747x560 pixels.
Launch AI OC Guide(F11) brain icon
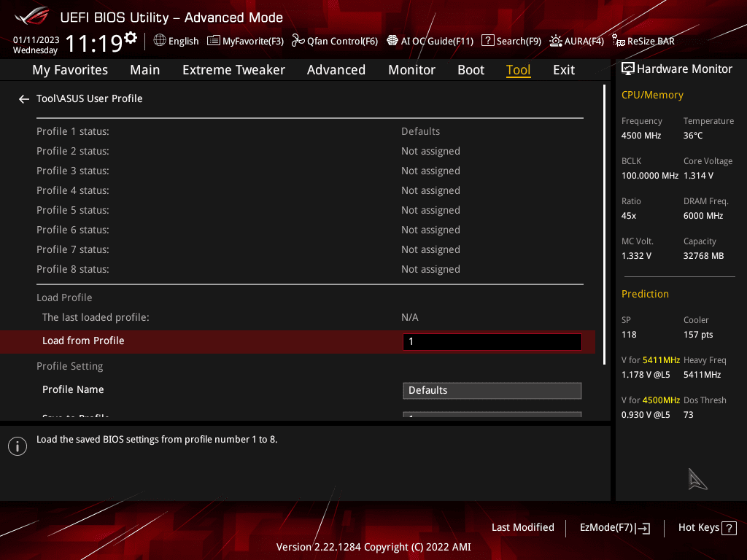(392, 41)
